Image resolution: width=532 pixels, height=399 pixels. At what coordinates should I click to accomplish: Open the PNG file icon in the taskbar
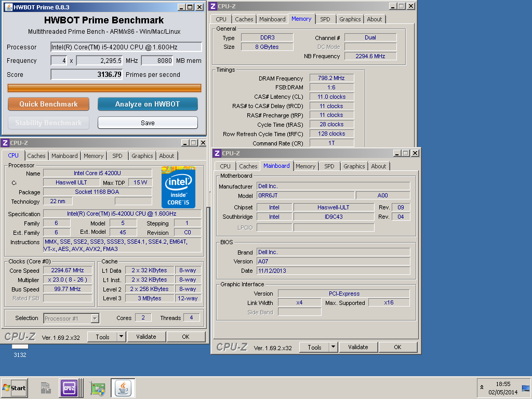click(x=46, y=388)
